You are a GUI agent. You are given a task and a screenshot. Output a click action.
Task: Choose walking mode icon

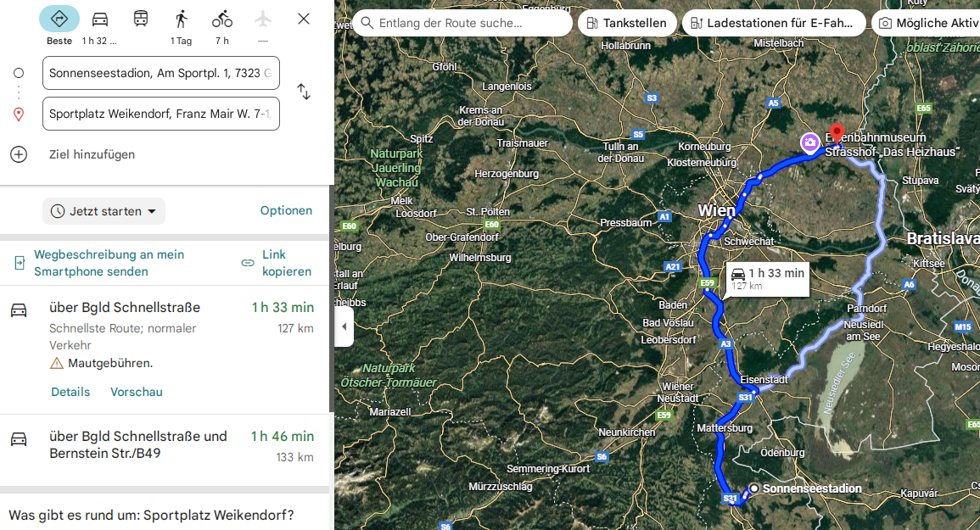coord(182,19)
